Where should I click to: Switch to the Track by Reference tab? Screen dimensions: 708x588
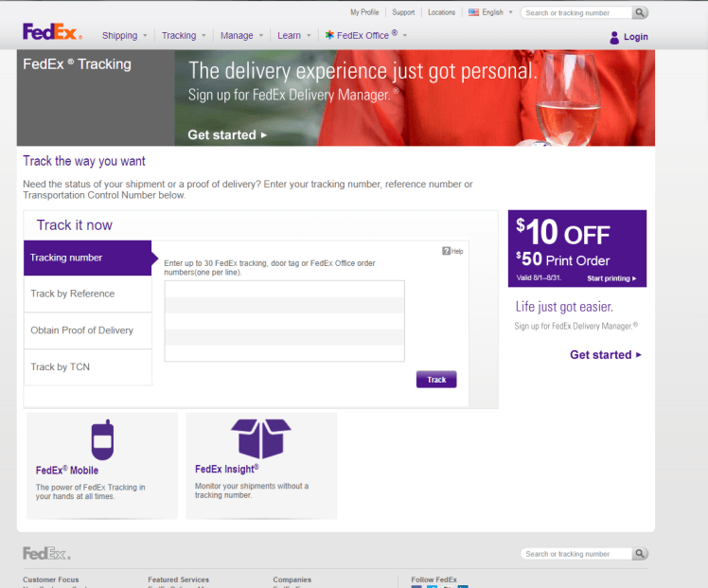87,294
